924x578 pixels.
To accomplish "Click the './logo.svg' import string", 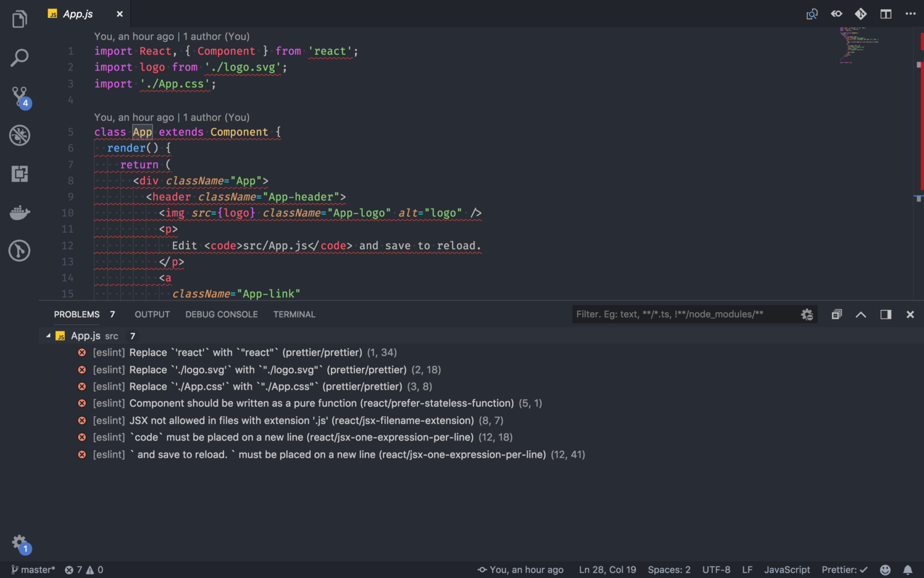I will point(243,68).
